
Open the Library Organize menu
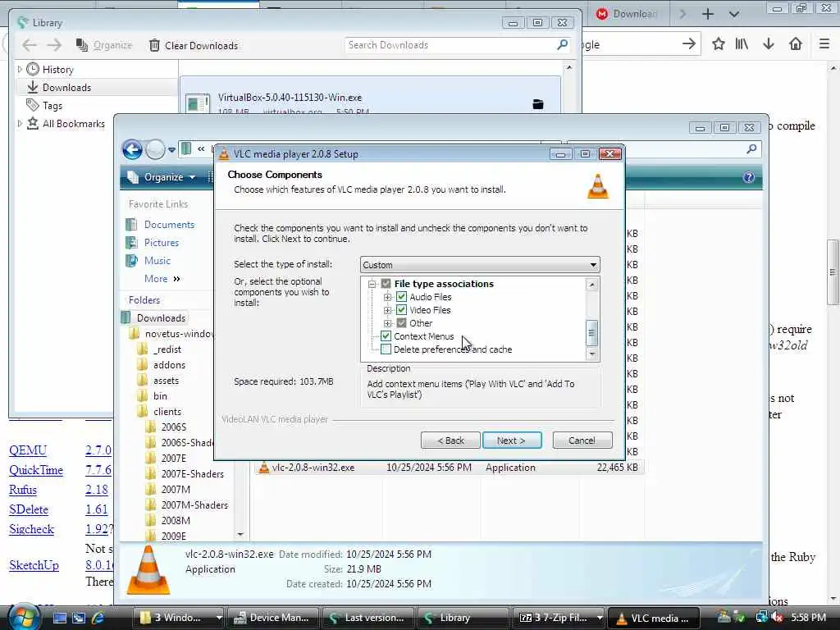pos(104,45)
